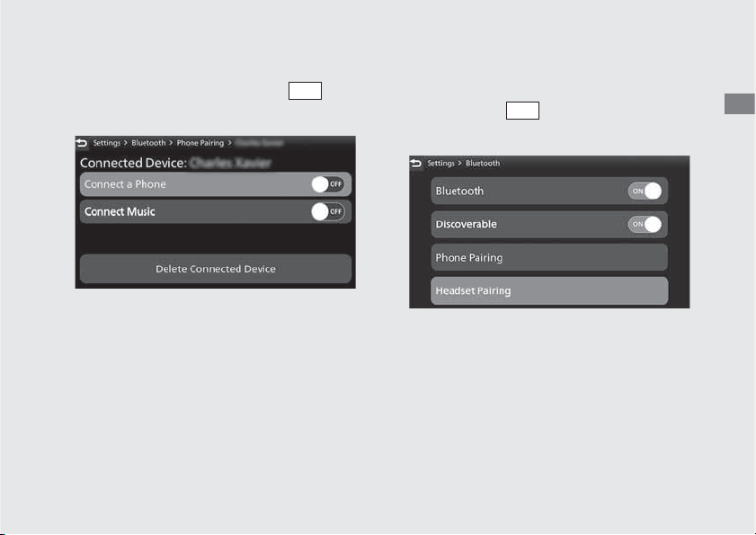The image size is (756, 535).
Task: Tap the Connected Device heading text
Action: [x=133, y=163]
